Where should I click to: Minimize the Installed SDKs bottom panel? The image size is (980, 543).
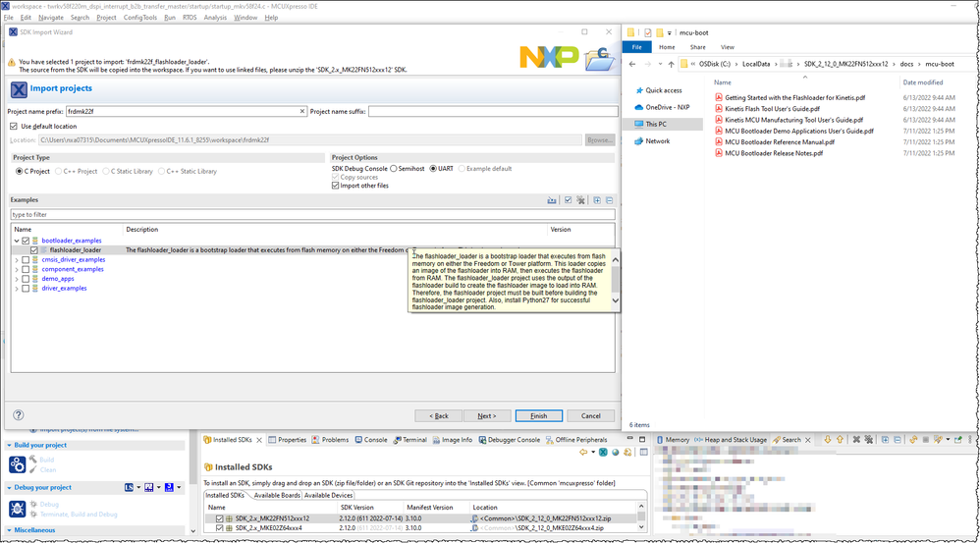pos(630,439)
